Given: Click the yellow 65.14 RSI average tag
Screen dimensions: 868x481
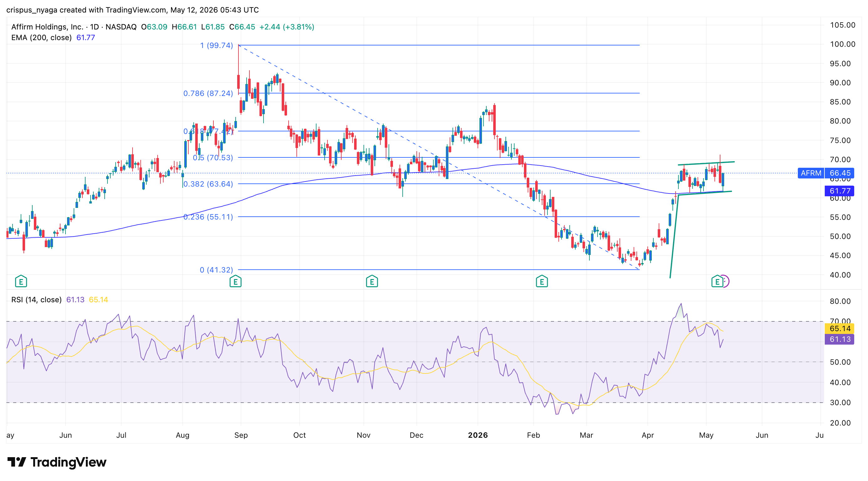Looking at the screenshot, I should 839,328.
